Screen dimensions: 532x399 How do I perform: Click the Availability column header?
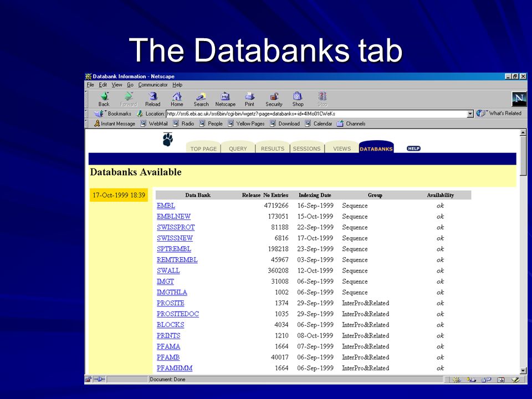click(x=441, y=195)
